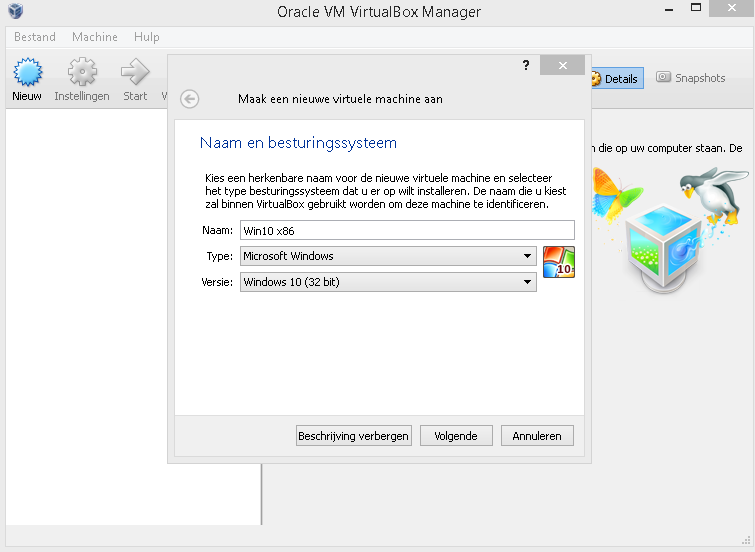
Task: Open the Hulp menu
Action: (147, 37)
